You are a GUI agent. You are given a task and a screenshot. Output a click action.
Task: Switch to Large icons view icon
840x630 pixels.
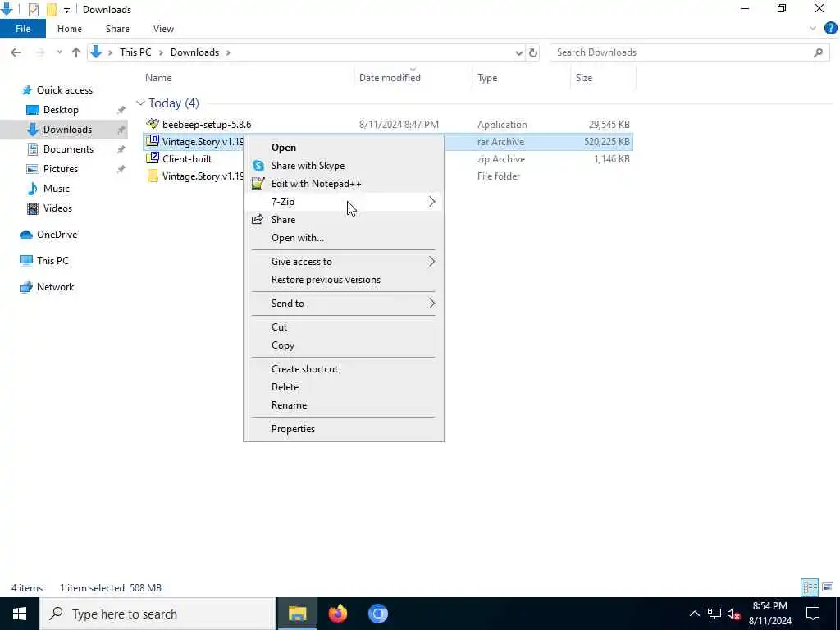click(x=828, y=587)
